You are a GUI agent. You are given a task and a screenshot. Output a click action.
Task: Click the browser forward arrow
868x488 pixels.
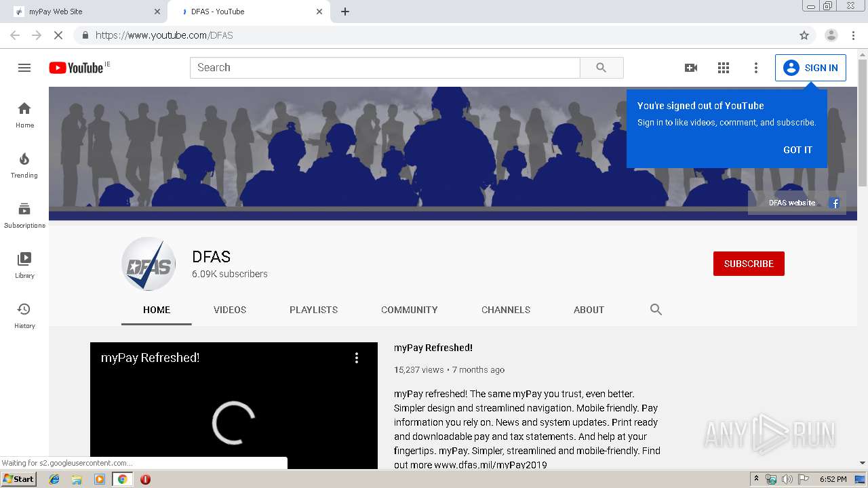[37, 35]
